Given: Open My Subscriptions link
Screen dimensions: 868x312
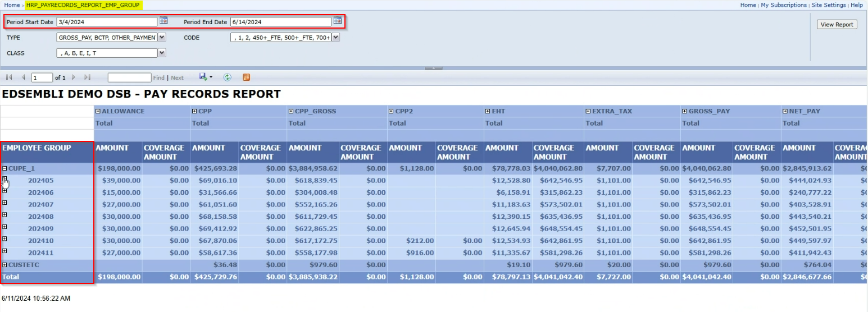Looking at the screenshot, I should (784, 4).
